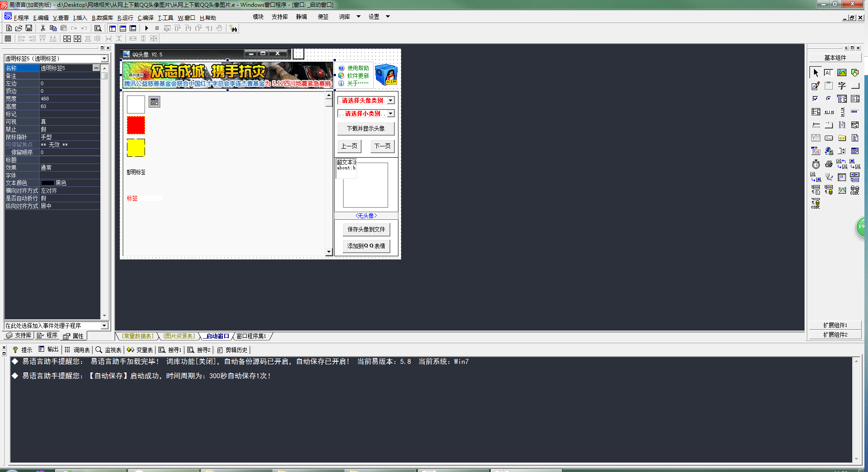Click the Cut scissors icon
Image resolution: width=868 pixels, height=472 pixels.
[x=43, y=28]
